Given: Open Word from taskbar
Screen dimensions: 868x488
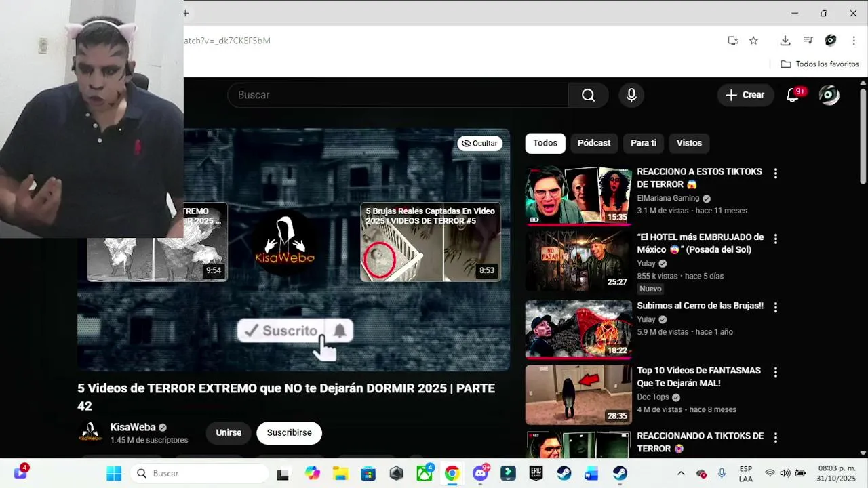Looking at the screenshot, I should click(592, 474).
